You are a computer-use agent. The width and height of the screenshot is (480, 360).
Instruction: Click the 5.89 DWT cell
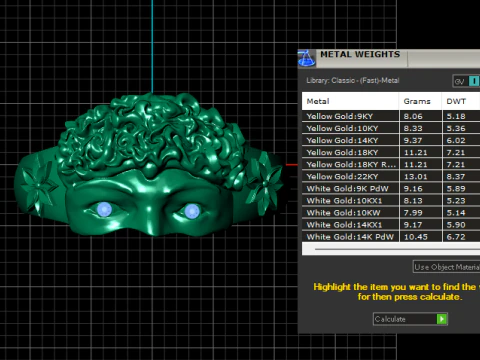(x=461, y=188)
